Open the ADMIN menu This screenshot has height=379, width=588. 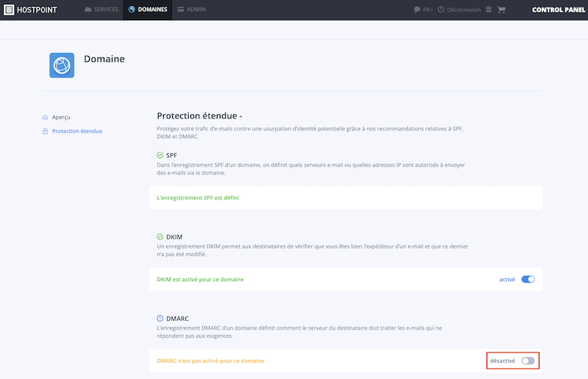pos(191,10)
